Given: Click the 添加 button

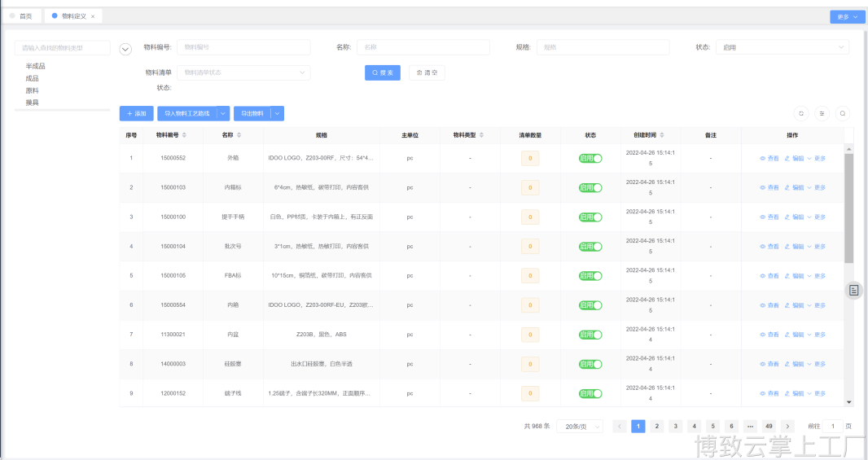Looking at the screenshot, I should point(136,114).
